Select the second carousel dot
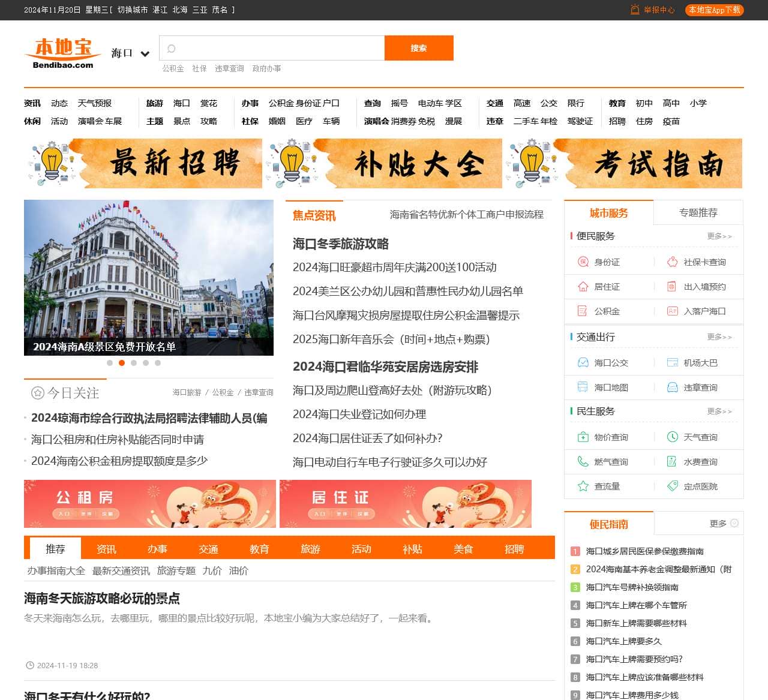This screenshot has width=768, height=700. (122, 363)
